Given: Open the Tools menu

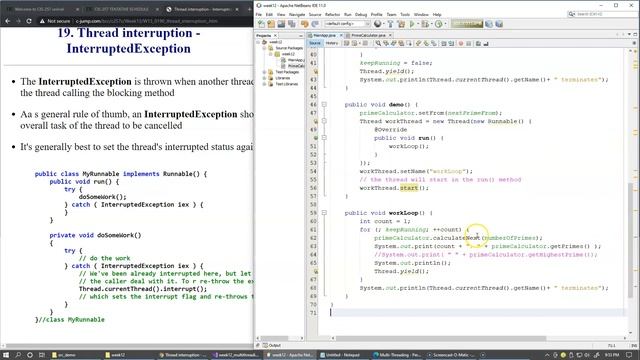Looking at the screenshot, I should click(404, 15).
